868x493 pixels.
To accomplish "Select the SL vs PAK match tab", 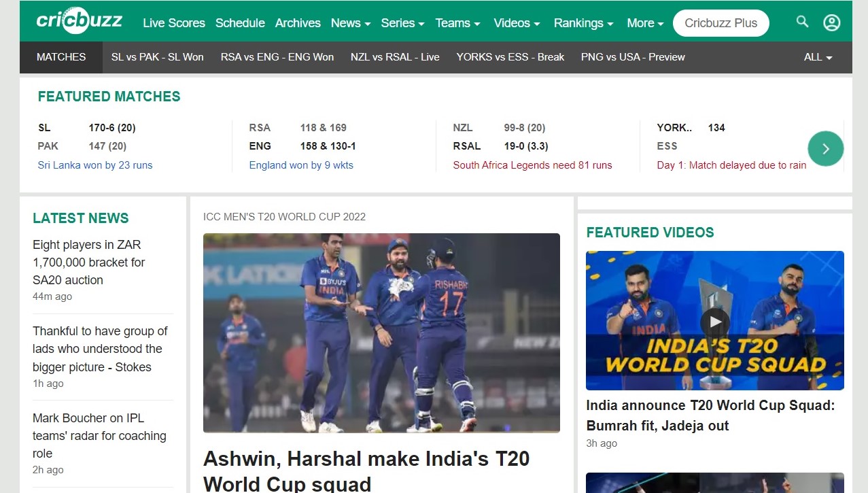I will [157, 57].
